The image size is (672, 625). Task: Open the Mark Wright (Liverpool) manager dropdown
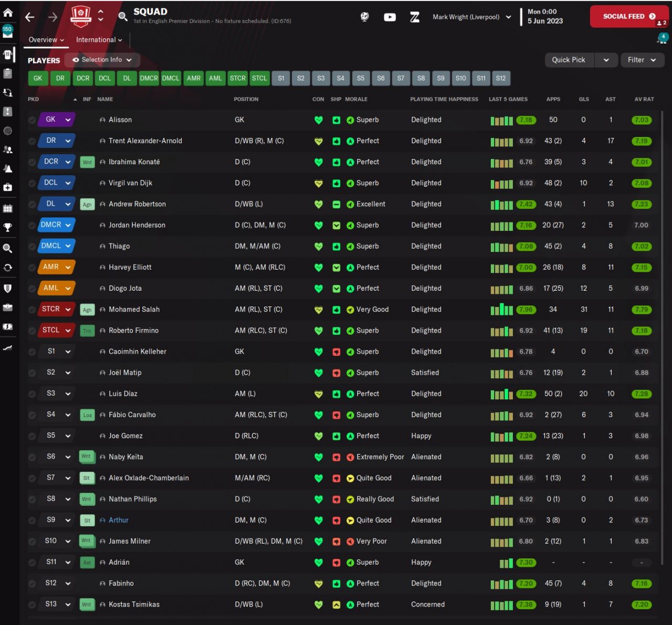click(x=471, y=17)
